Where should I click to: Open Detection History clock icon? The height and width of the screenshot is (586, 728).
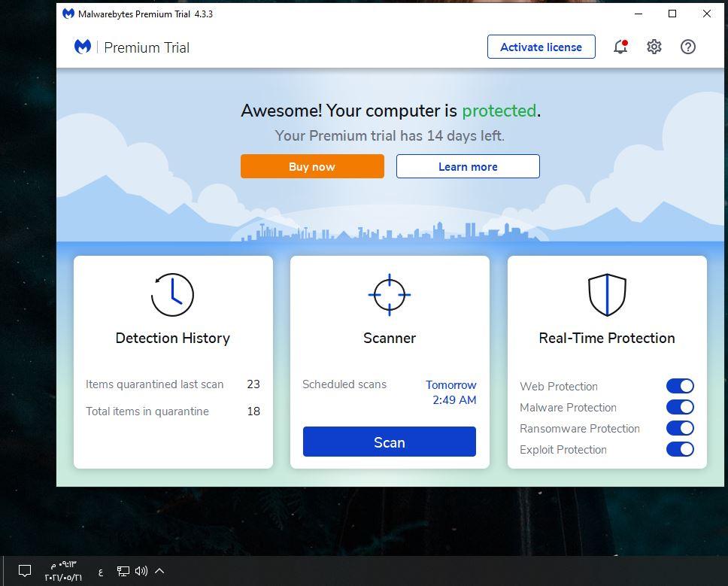(172, 295)
